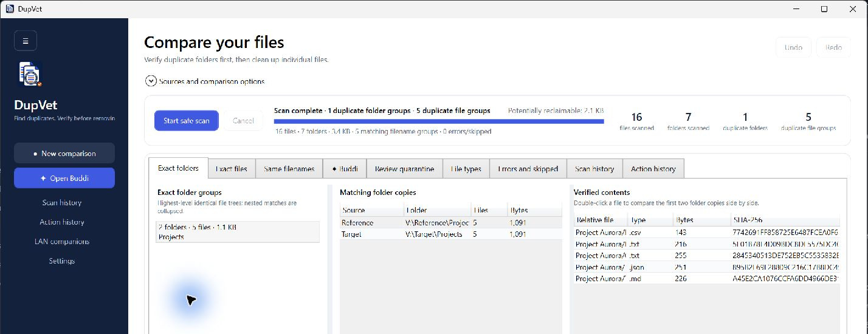Open the Same filenames tab
The image size is (868, 334).
pyautogui.click(x=289, y=169)
